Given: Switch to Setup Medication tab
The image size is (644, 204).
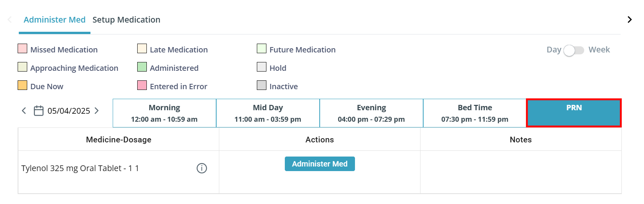Looking at the screenshot, I should pyautogui.click(x=127, y=20).
